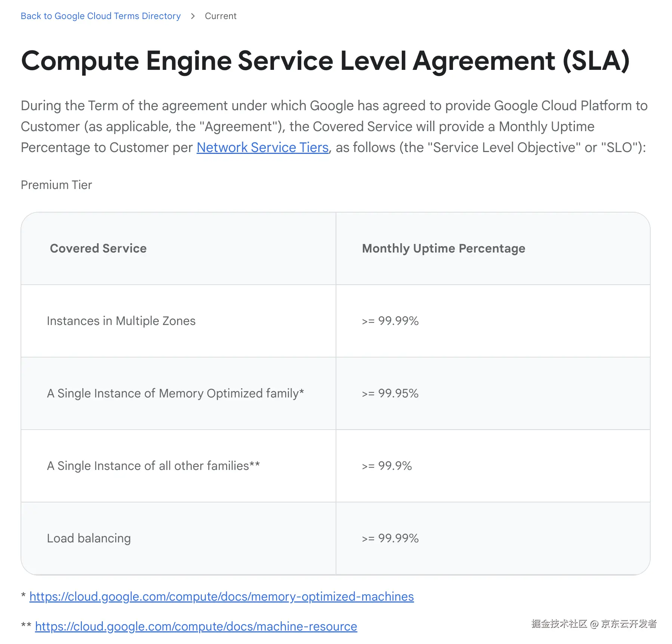This screenshot has height=644, width=672.
Task: Click the Monthly Uptime Percentage column header
Action: (x=444, y=248)
